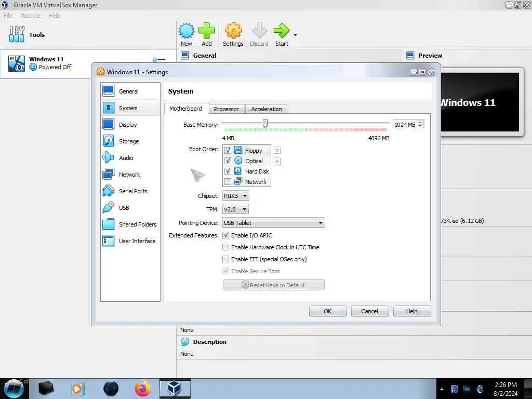The image size is (532, 399).
Task: Open the Shared Folders settings category
Action: [130, 224]
